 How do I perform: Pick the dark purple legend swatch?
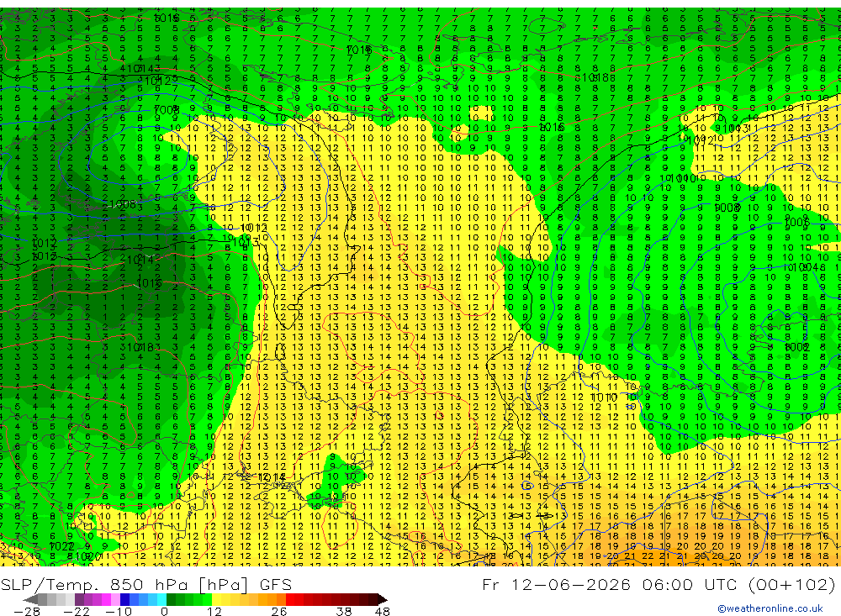79,599
